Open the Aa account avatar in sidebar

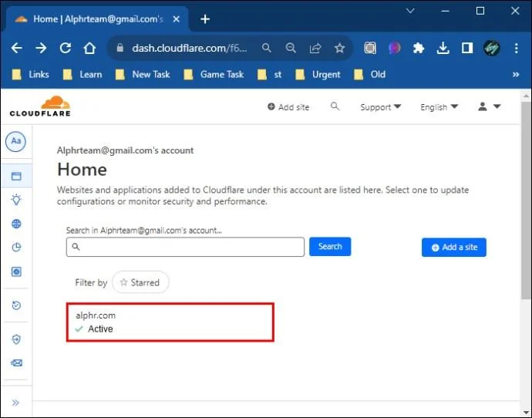15,141
